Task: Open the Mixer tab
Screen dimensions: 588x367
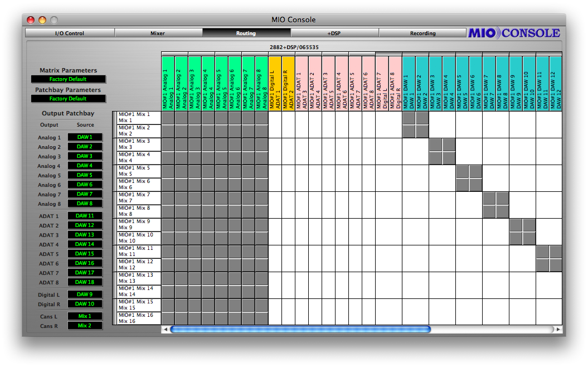Action: click(158, 33)
